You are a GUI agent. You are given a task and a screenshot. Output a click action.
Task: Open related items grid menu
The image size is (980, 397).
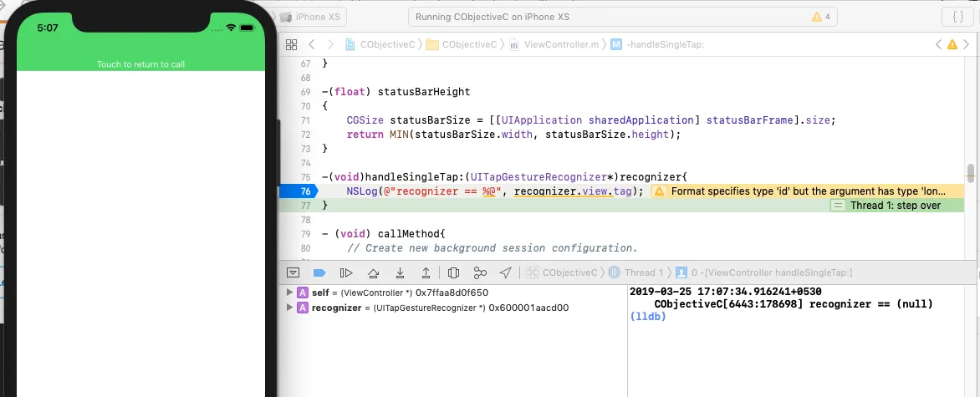coord(291,44)
